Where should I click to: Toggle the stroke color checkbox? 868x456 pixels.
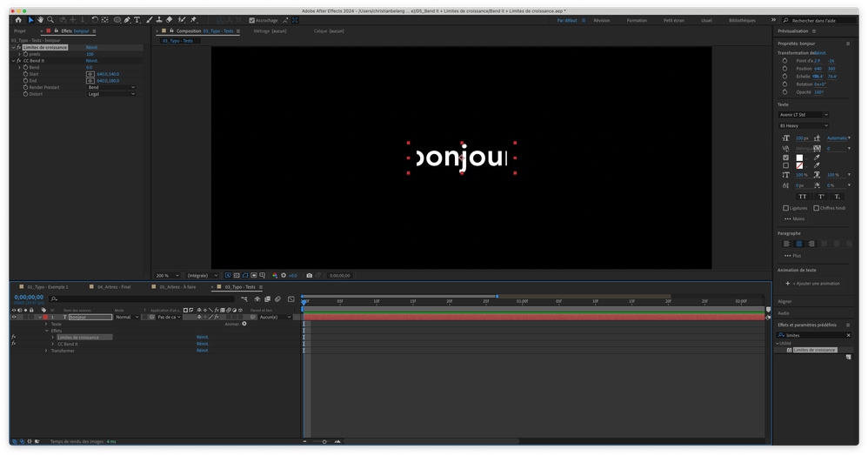(785, 165)
